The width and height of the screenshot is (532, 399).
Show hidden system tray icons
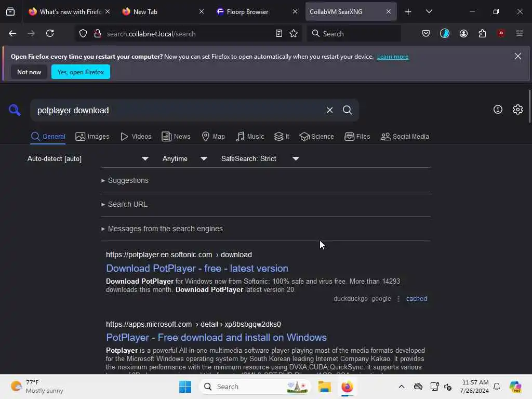[x=402, y=387]
